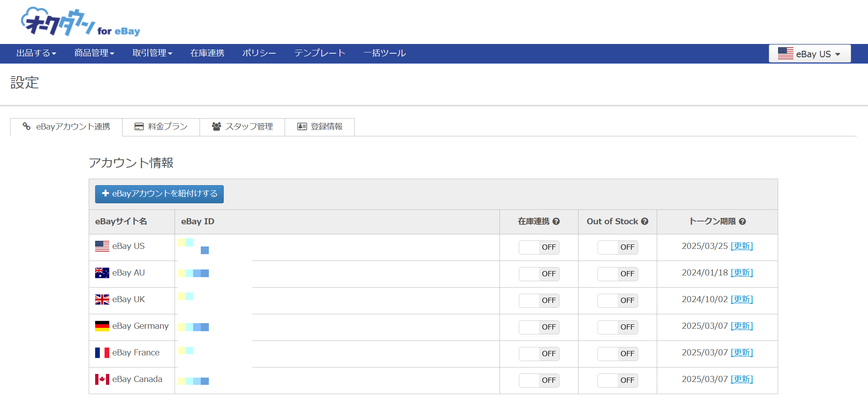Image resolution: width=868 pixels, height=405 pixels.
Task: Toggle Out of Stock switch for eBay Germany
Action: coord(618,327)
